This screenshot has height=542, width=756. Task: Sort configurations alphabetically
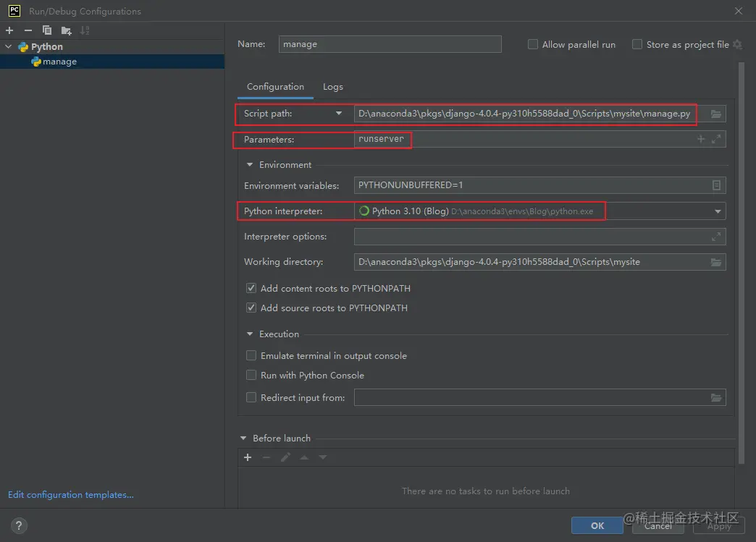coord(85,30)
